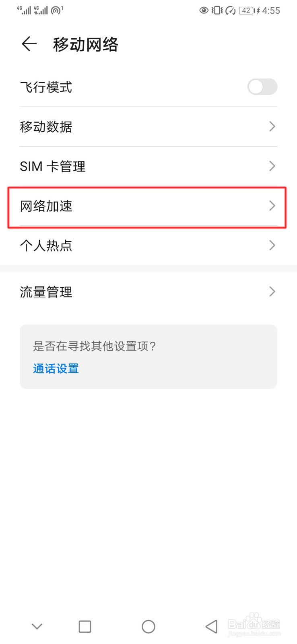The width and height of the screenshot is (297, 644).
Task: Open the 通话设置 link
Action: [x=56, y=368]
